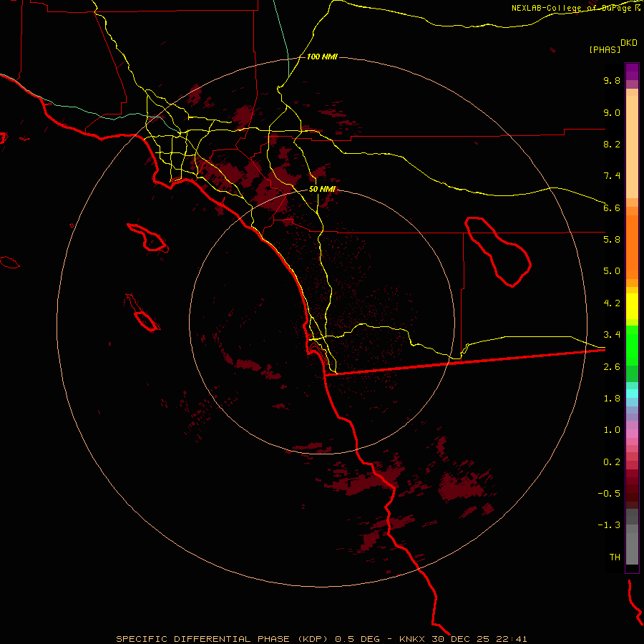The image size is (644, 644).
Task: Click the 3.4 value on color scale
Action: [x=612, y=334]
